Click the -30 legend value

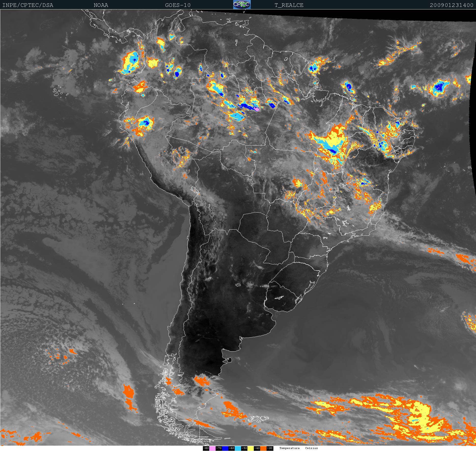pyautogui.click(x=270, y=448)
